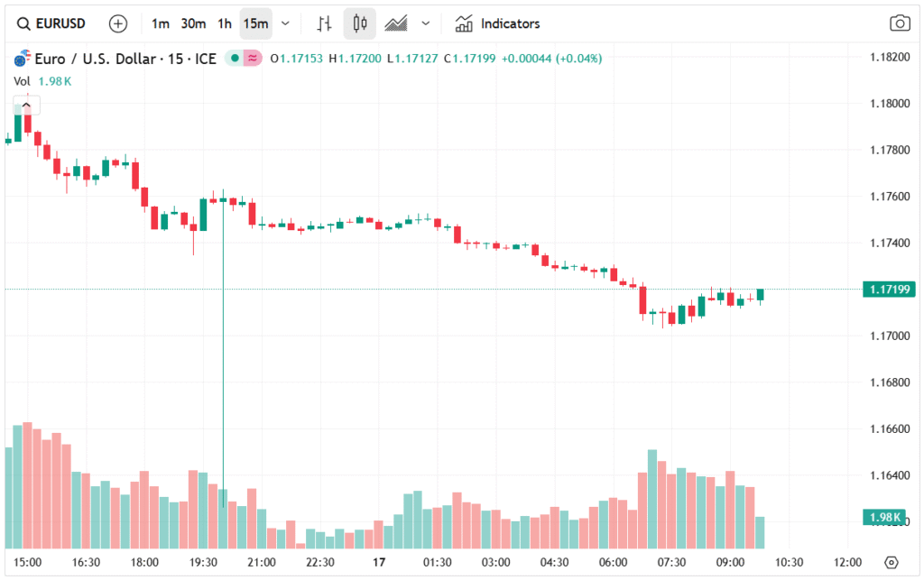Image resolution: width=924 pixels, height=580 pixels.
Task: Open chart settings hexagon icon
Action: (892, 562)
